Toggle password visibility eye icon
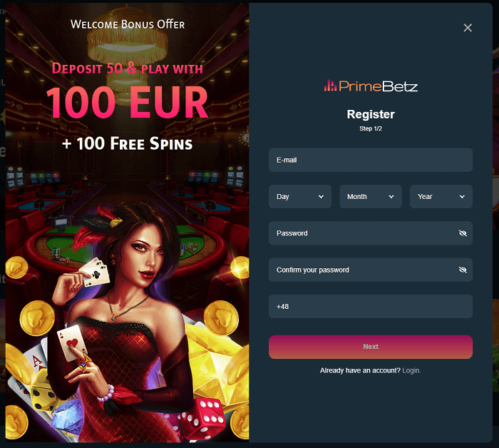499x448 pixels. (x=463, y=233)
